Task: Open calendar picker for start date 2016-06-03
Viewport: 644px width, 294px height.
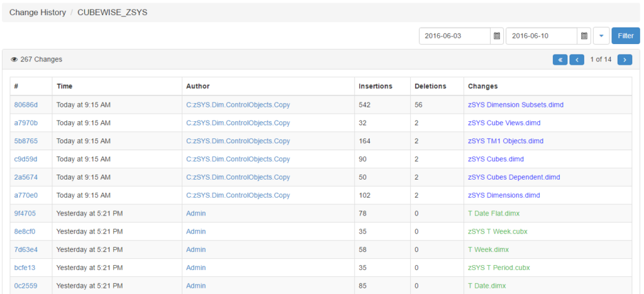Action: coord(497,36)
